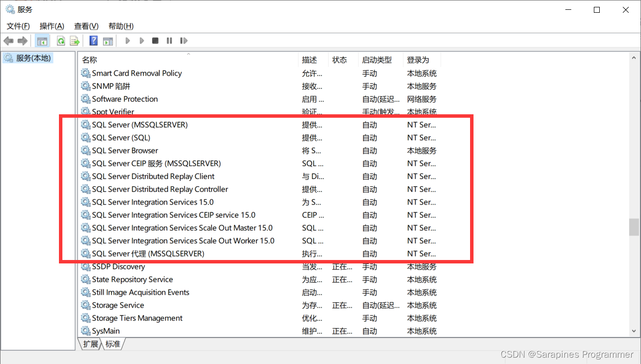
Task: Click the Forward arrow toolbar icon
Action: (x=22, y=41)
